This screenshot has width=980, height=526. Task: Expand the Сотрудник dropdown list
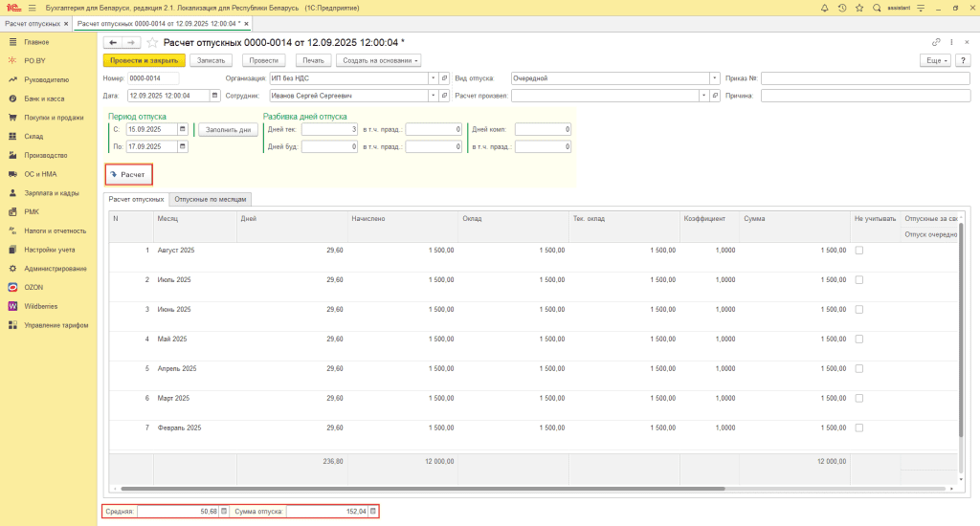(433, 96)
